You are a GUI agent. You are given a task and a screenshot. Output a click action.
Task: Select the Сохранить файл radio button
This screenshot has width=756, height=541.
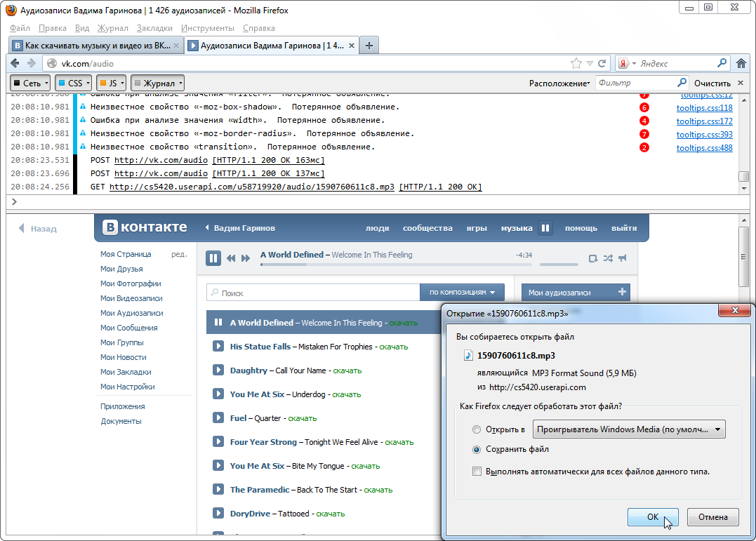477,449
